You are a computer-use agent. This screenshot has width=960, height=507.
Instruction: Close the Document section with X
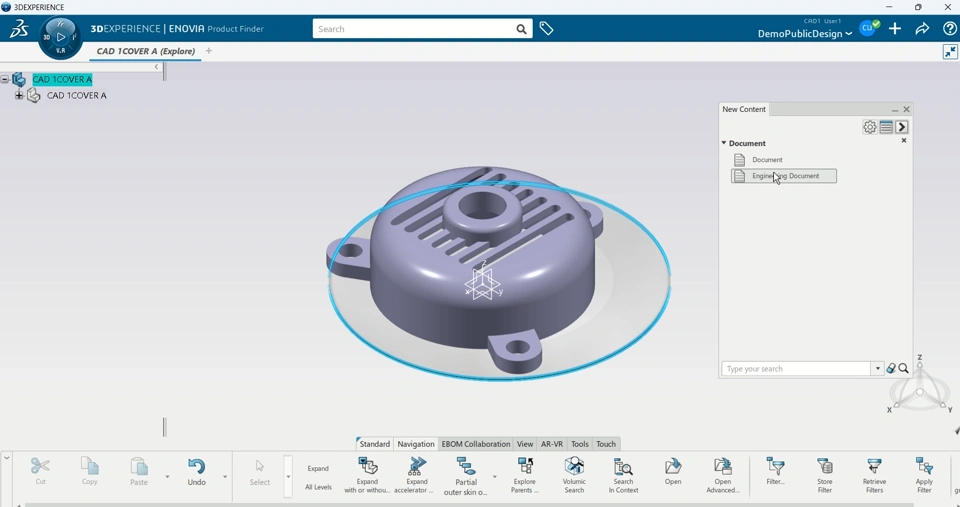904,140
